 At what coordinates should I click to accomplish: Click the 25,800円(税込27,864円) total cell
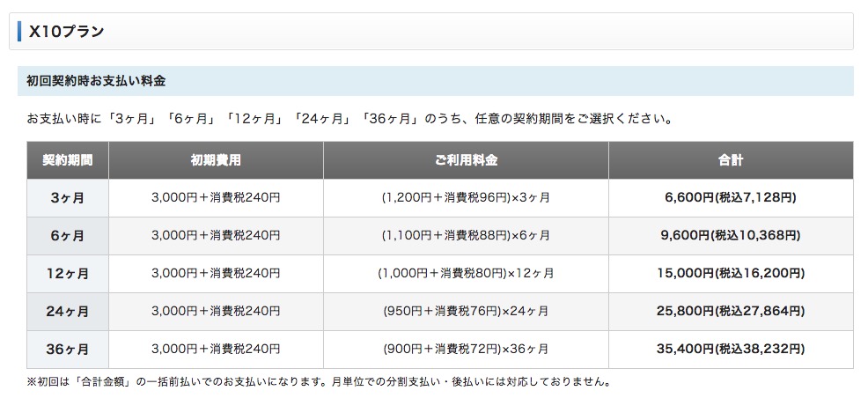pyautogui.click(x=730, y=312)
